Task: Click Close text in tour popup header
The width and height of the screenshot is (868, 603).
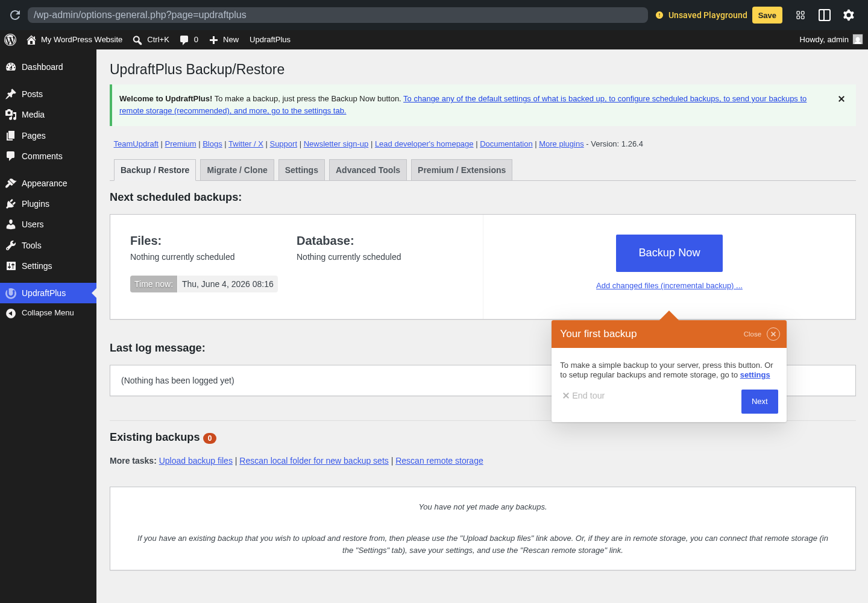Action: [x=752, y=334]
